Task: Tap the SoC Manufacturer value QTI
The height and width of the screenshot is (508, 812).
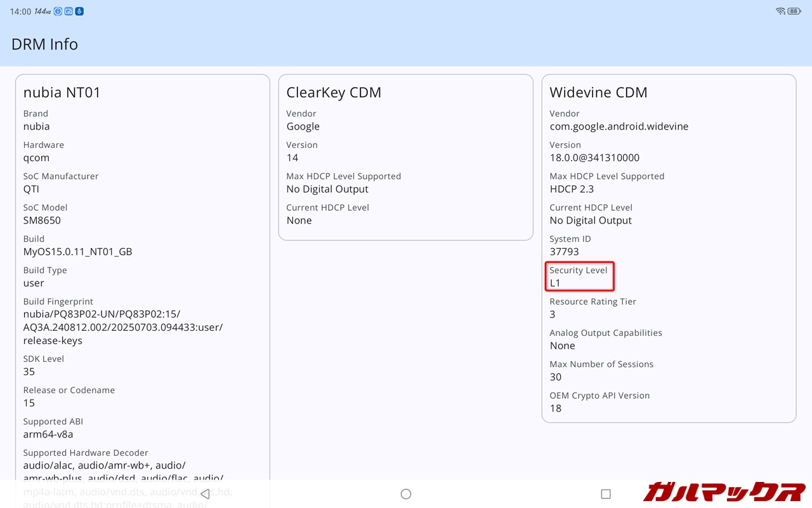Action: (x=31, y=189)
